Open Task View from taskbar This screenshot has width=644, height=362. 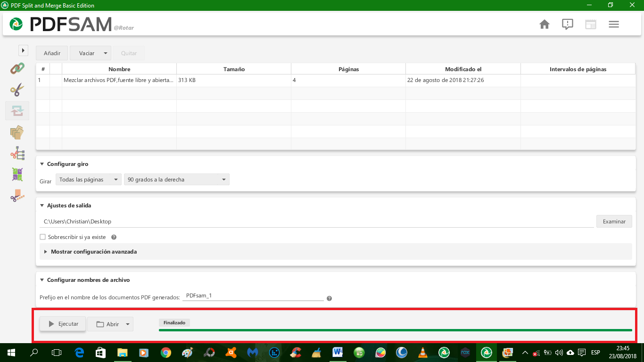[57, 353]
